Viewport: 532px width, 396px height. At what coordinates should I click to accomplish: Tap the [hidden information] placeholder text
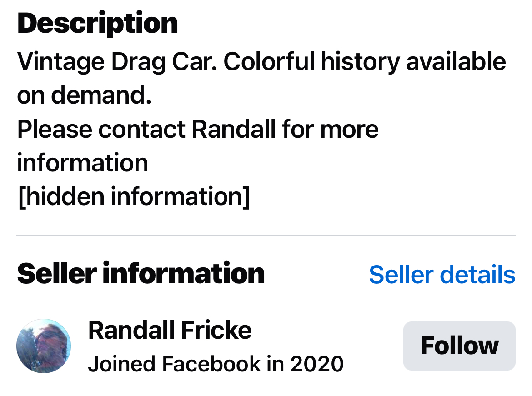coord(133,196)
